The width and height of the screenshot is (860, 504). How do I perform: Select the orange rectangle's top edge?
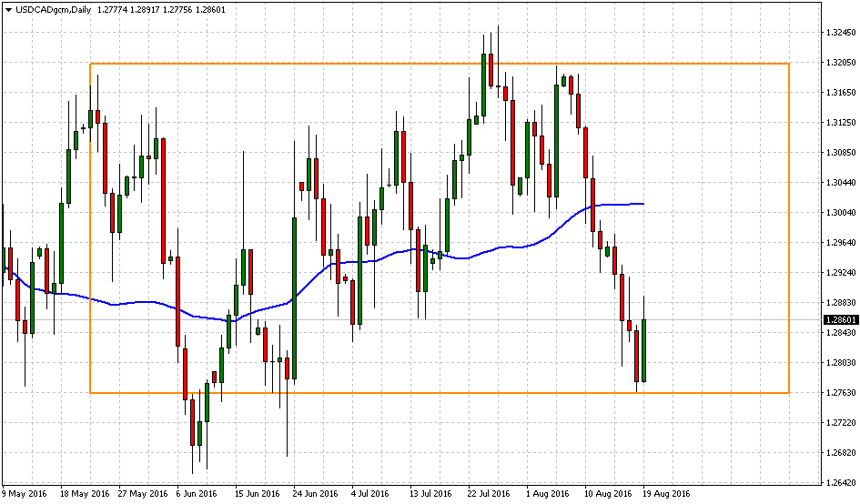(x=439, y=64)
